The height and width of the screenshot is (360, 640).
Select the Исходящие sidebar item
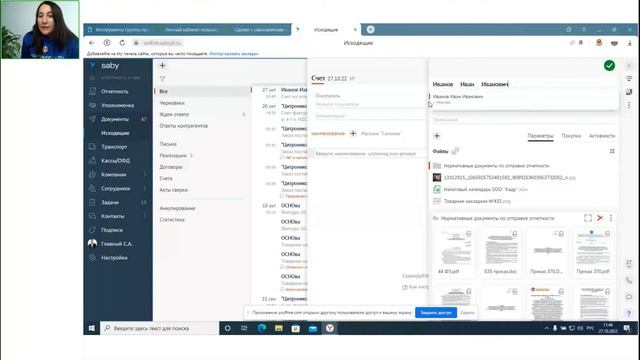tap(115, 133)
